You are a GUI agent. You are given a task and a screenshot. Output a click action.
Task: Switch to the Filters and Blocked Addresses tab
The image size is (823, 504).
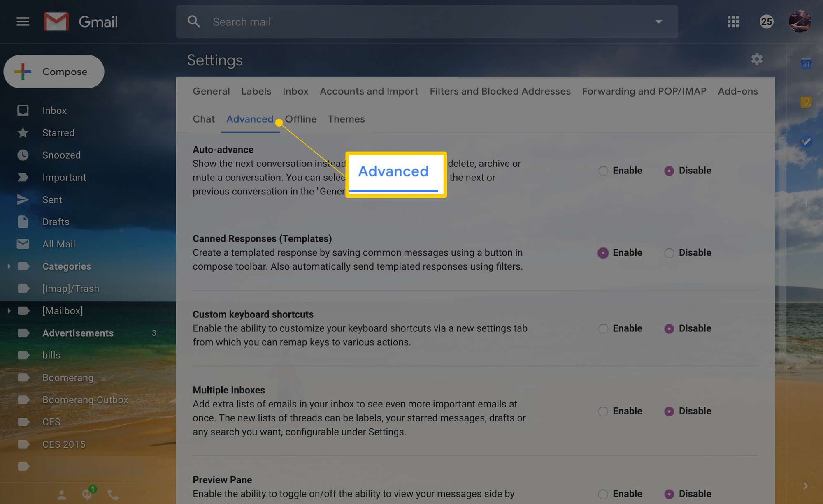point(500,91)
